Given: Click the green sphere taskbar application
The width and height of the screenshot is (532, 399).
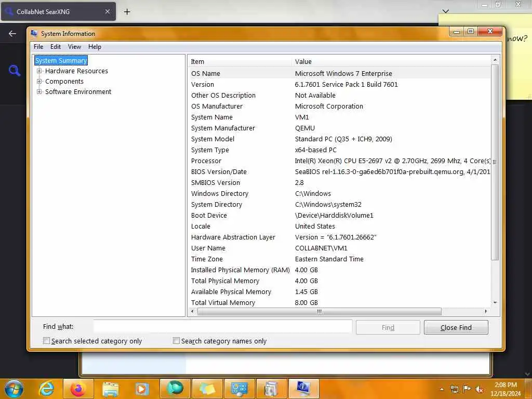Looking at the screenshot, I should (175, 389).
